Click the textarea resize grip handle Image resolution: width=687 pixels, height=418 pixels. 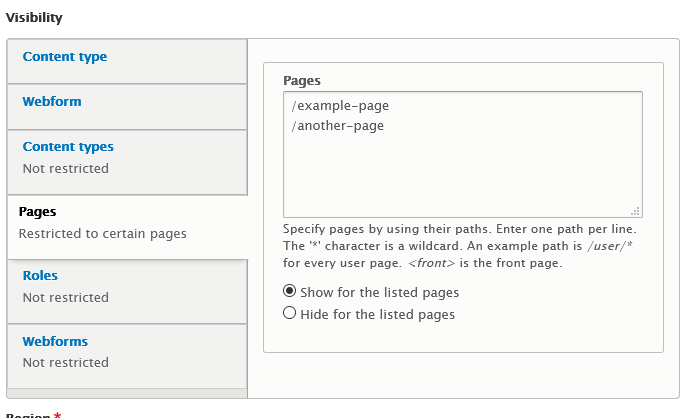(x=636, y=211)
